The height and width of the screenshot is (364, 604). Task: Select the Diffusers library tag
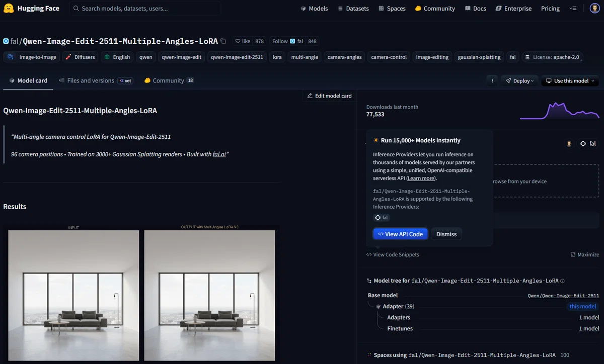(80, 57)
